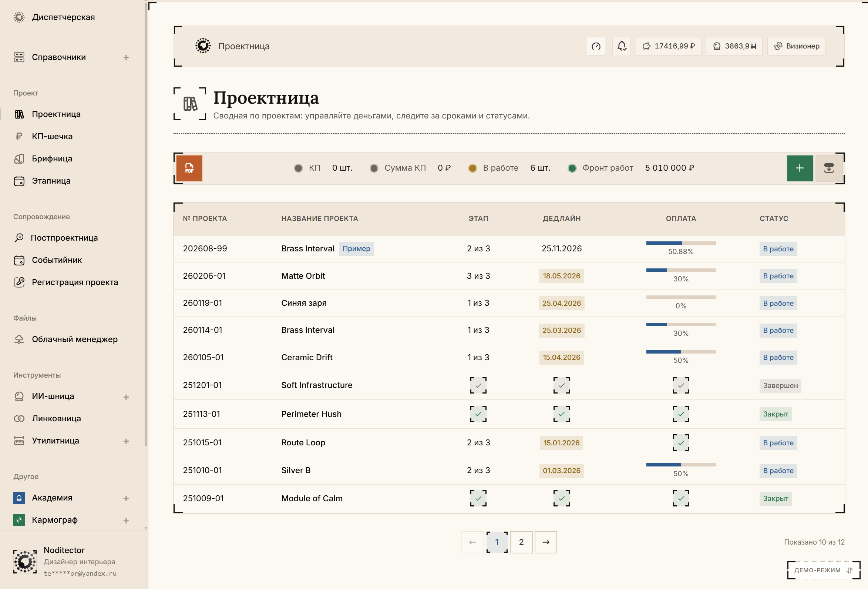Toggle the Perimeter Hush stage checkmark box
The width and height of the screenshot is (868, 589).
(478, 414)
